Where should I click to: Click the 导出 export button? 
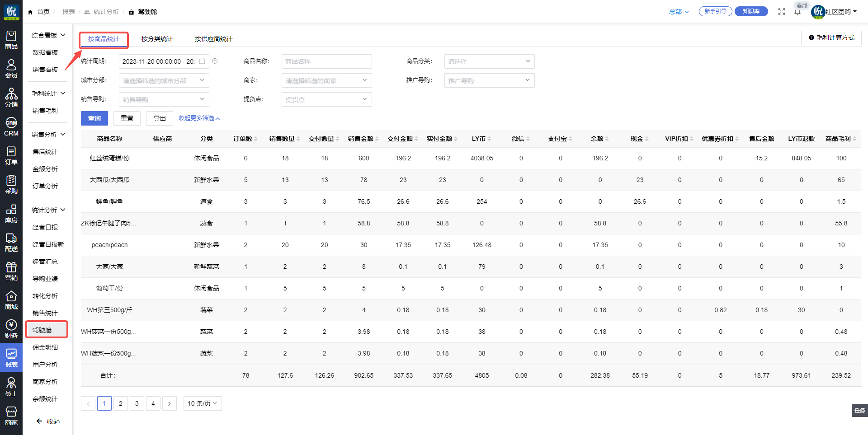[x=160, y=118]
